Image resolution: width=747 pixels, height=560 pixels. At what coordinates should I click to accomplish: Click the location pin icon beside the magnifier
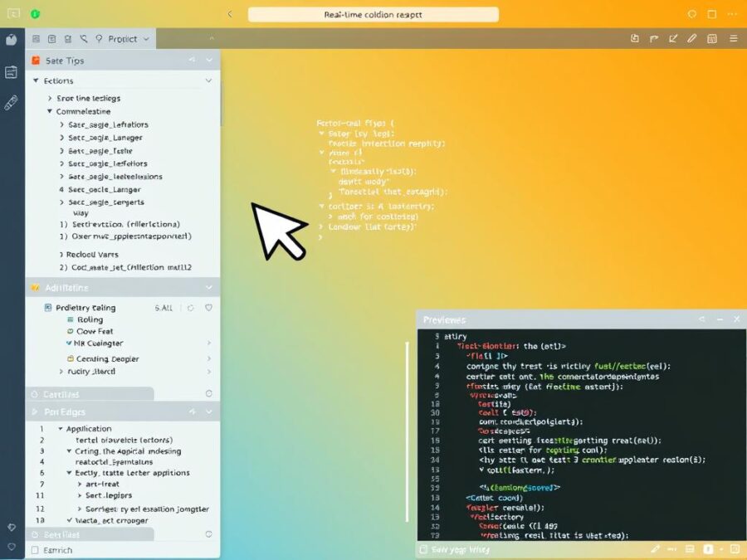[100, 38]
